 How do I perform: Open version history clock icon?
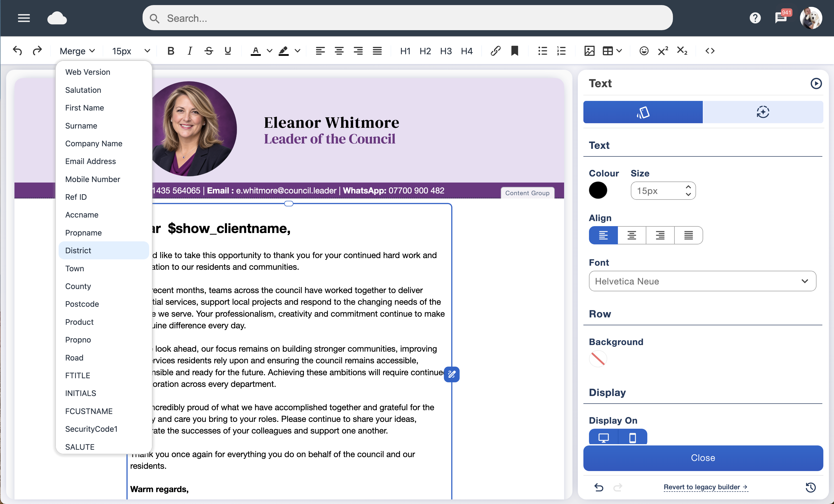810,487
